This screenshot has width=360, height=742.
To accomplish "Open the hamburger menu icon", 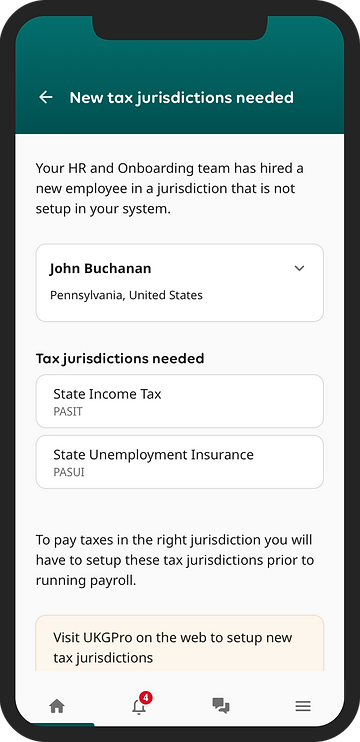I will pos(303,707).
